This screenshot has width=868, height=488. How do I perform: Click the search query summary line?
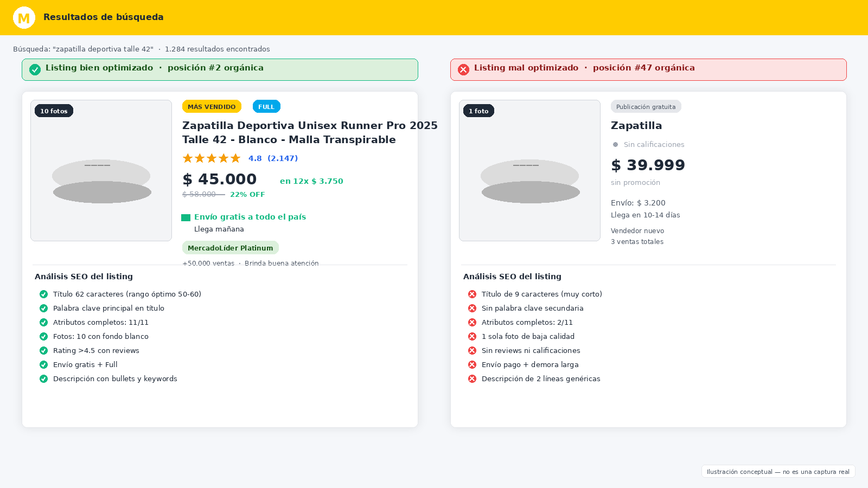pos(142,49)
